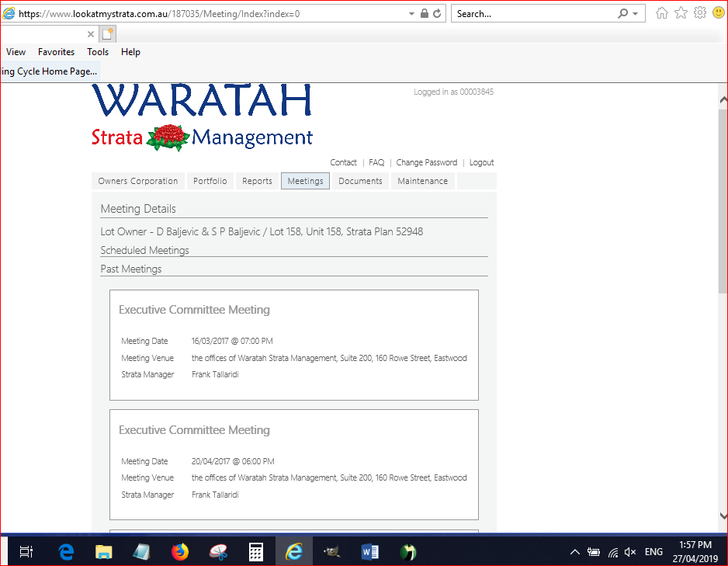The image size is (728, 566).
Task: Click the ENG input language indicator
Action: (653, 551)
